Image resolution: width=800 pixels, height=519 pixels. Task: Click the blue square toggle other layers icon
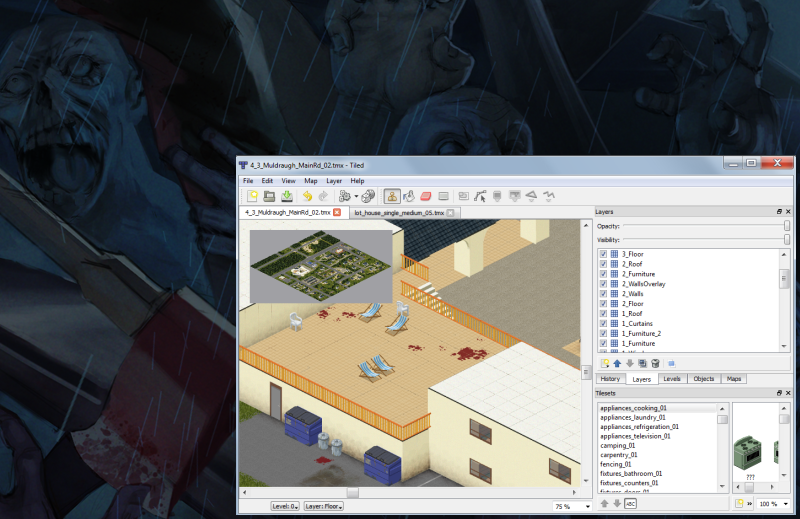(x=672, y=363)
